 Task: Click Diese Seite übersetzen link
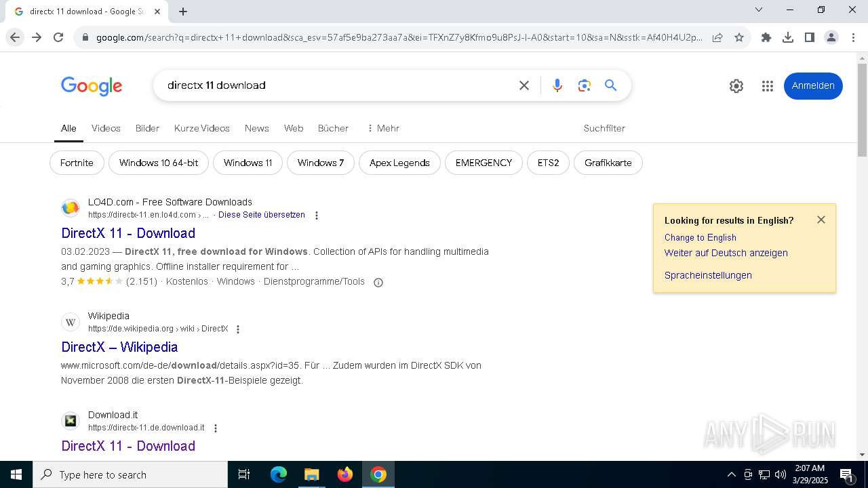[262, 215]
